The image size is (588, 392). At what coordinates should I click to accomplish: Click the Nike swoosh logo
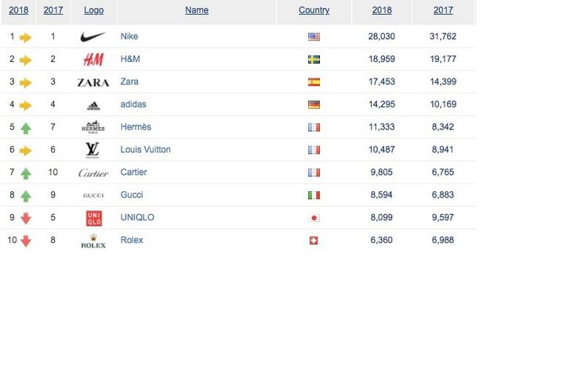tap(93, 37)
